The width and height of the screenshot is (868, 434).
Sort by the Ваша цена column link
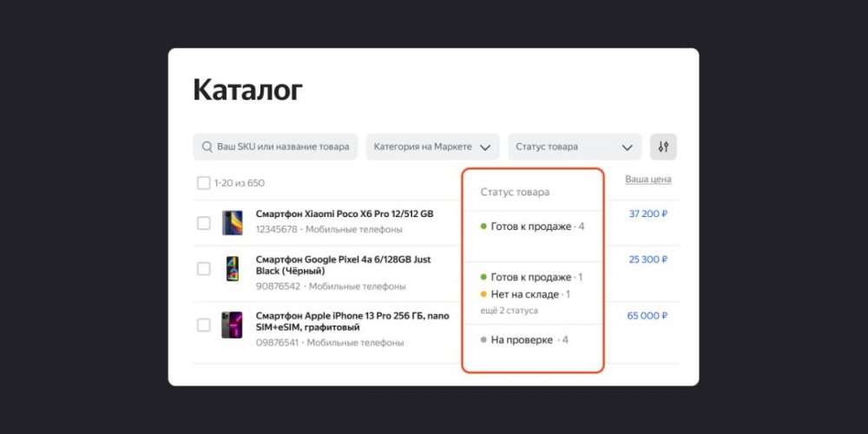click(648, 180)
